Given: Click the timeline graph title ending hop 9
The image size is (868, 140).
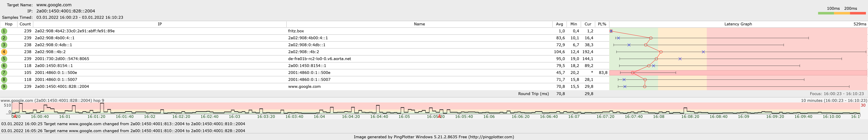Looking at the screenshot, I should tap(52, 100).
